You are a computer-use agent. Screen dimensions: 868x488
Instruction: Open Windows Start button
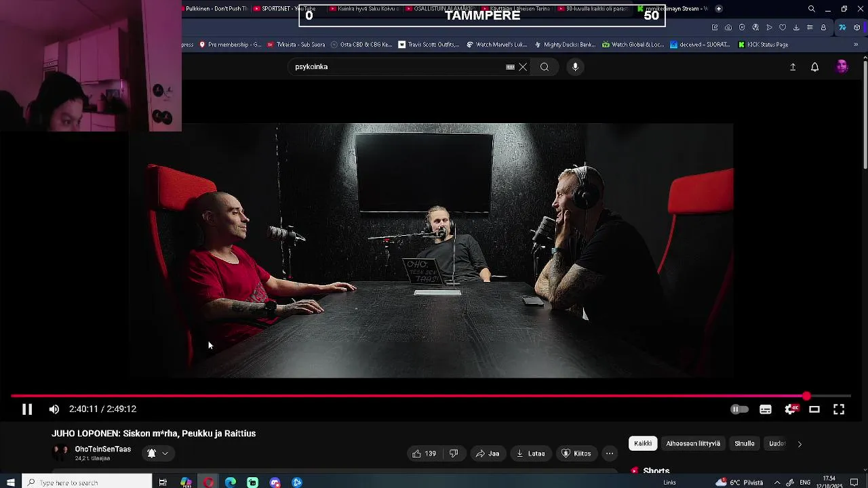tap(11, 483)
